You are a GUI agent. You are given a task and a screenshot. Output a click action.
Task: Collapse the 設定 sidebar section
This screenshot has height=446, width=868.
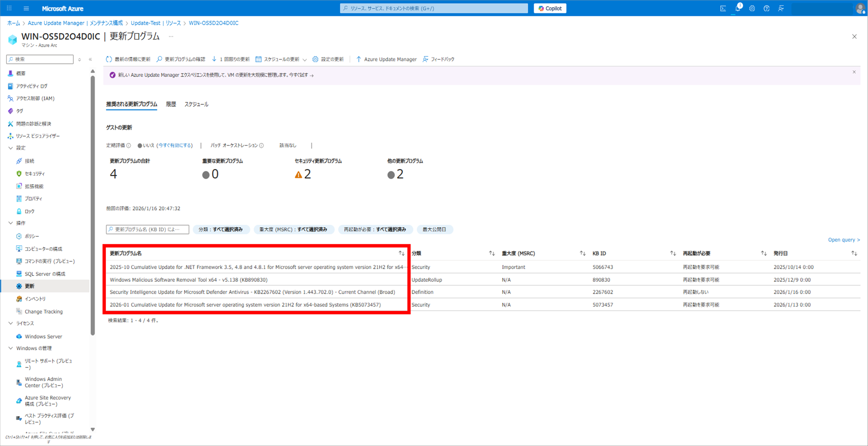click(11, 148)
